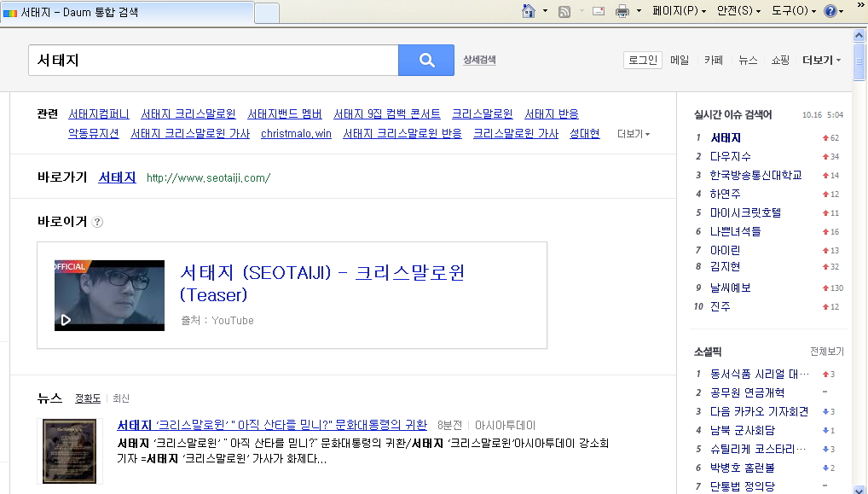868x494 pixels.
Task: Open http://www.seotaiji.com/ URL link
Action: pos(208,177)
